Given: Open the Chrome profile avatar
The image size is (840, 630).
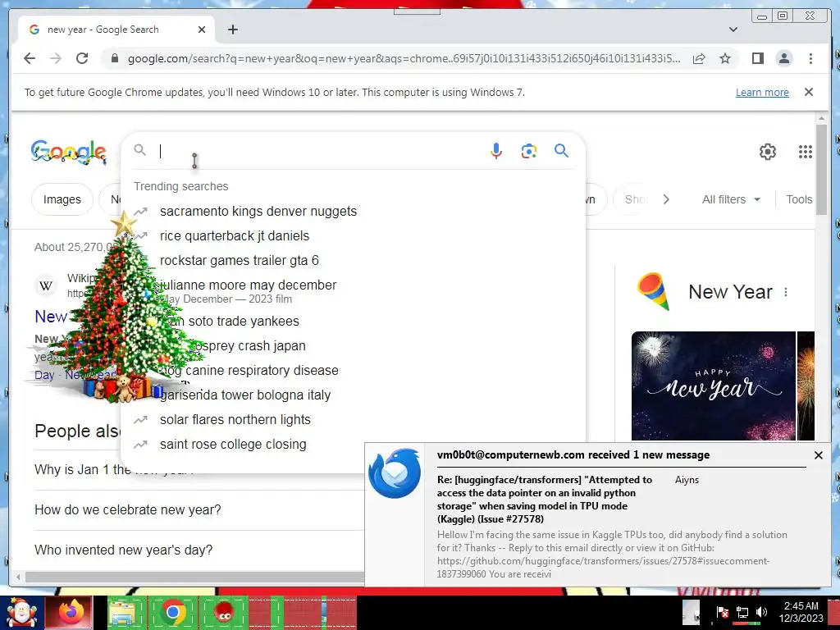Looking at the screenshot, I should (x=783, y=58).
